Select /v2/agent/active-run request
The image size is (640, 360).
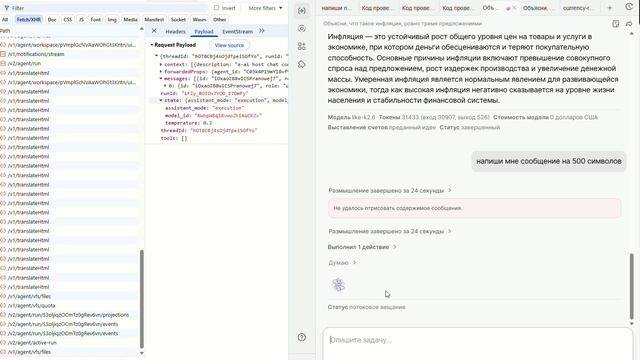[x=69, y=342]
